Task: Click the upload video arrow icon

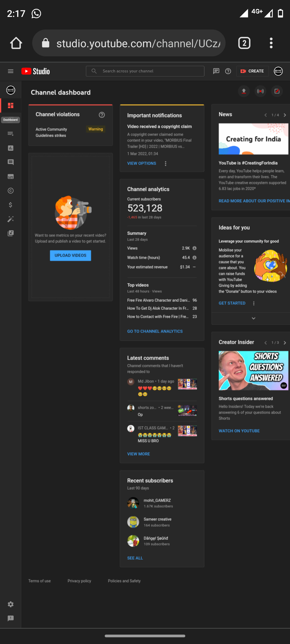Action: pos(244,91)
